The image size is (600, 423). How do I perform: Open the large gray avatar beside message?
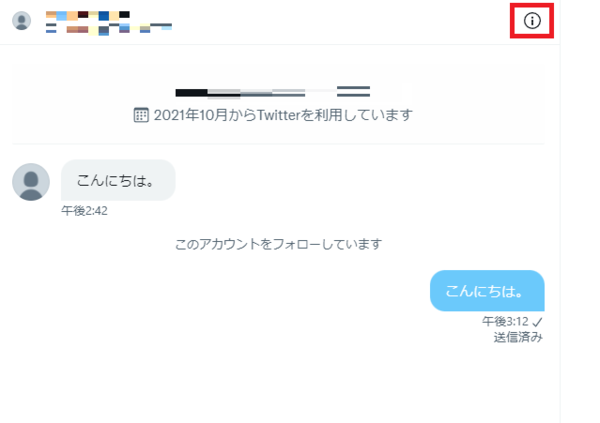(31, 182)
